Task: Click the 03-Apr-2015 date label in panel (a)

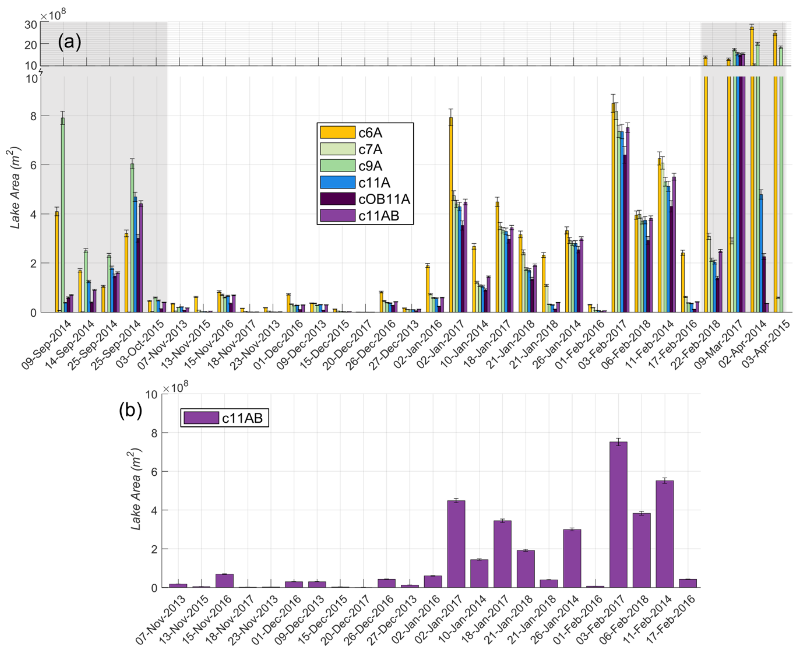Action: pos(766,343)
